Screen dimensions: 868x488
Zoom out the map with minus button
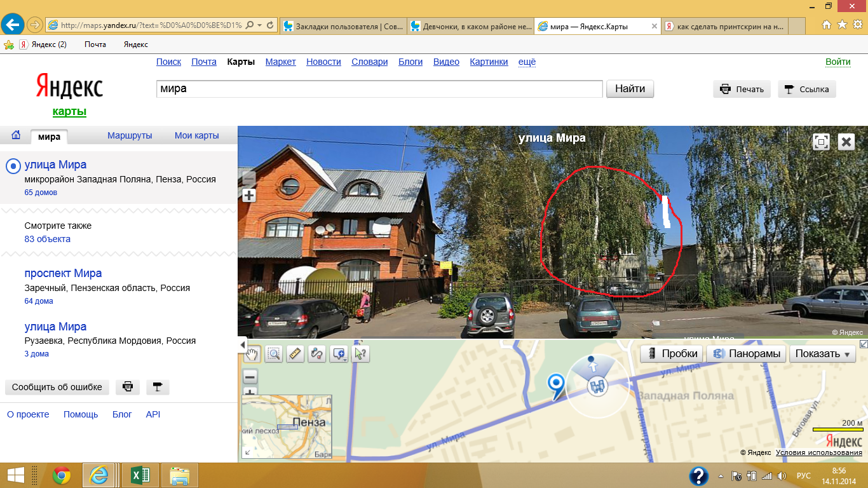(x=250, y=376)
